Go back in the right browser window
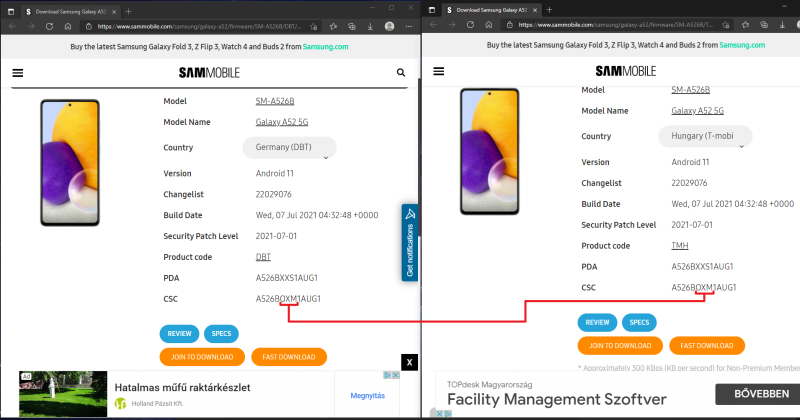 (x=433, y=24)
